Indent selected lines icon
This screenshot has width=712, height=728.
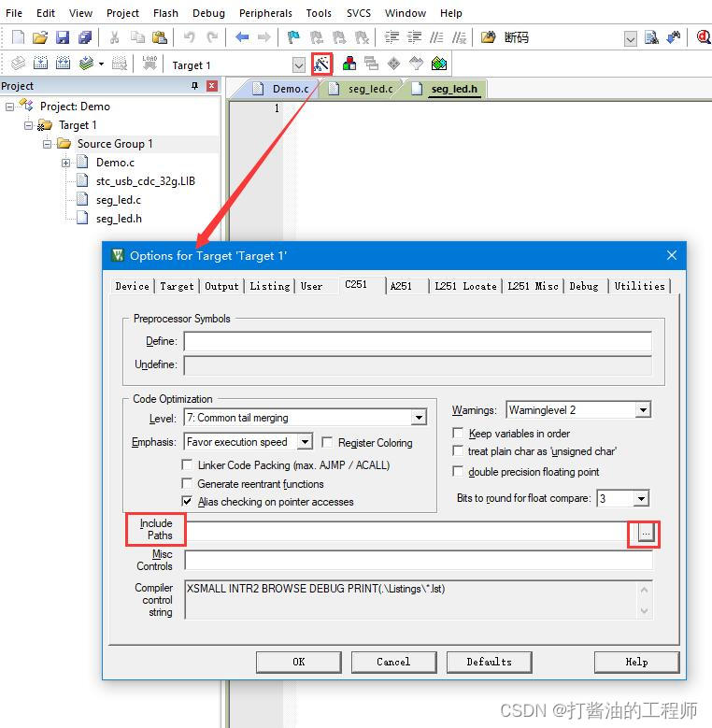coord(392,37)
